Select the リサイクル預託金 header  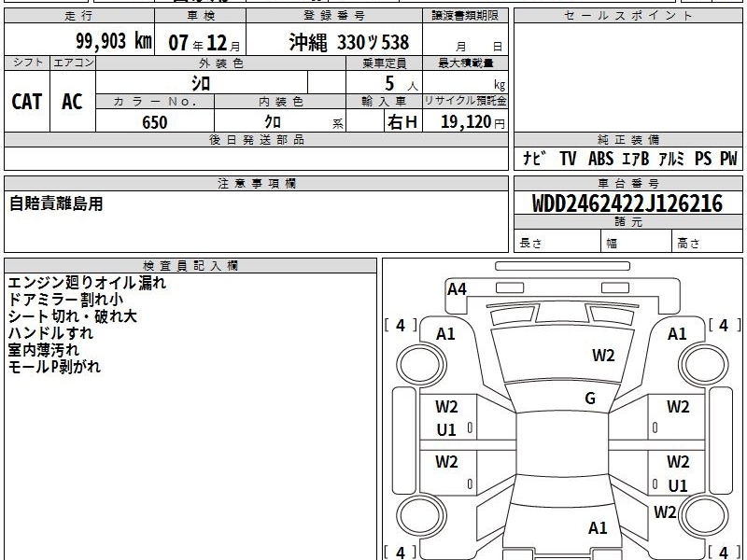(x=465, y=102)
